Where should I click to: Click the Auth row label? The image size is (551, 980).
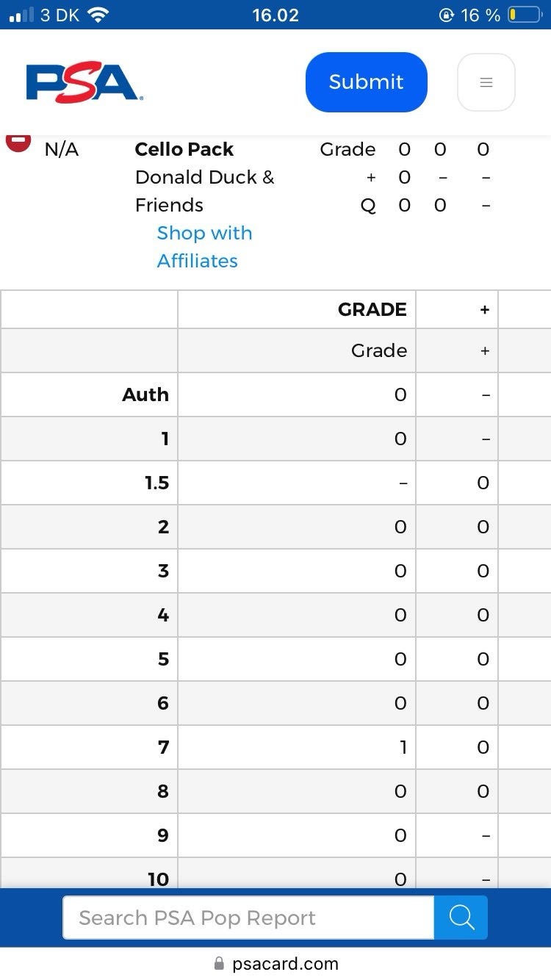coord(145,394)
